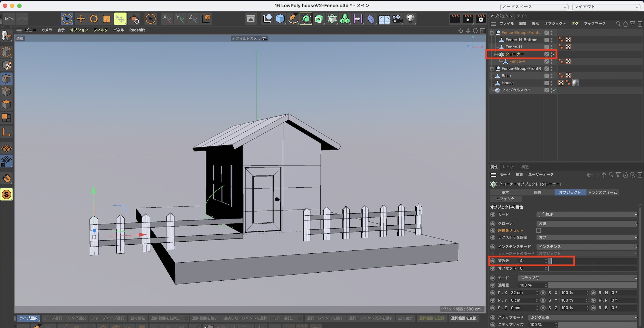644x328 pixels.
Task: Click the Camera object icon
Action: click(x=397, y=19)
